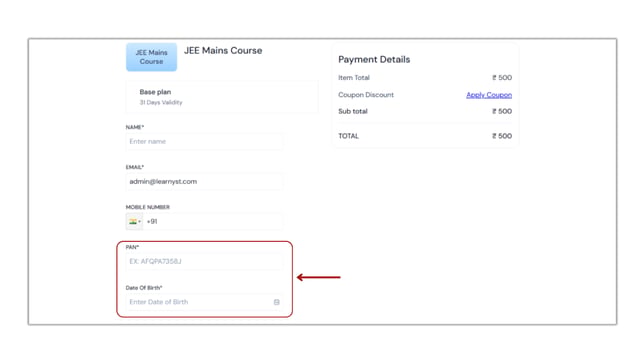
Task: Click the JEE Mains Course thumbnail
Action: click(152, 57)
